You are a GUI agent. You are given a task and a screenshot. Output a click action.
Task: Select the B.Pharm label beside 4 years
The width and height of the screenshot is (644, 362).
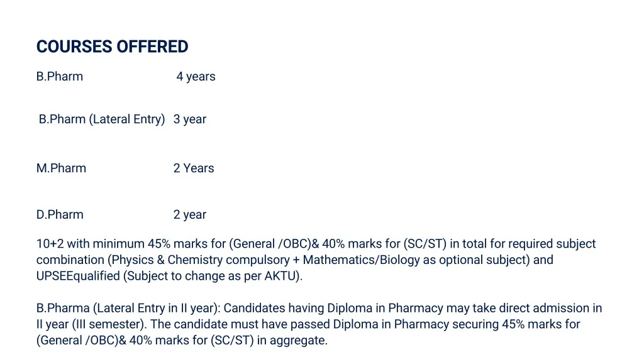tap(60, 77)
